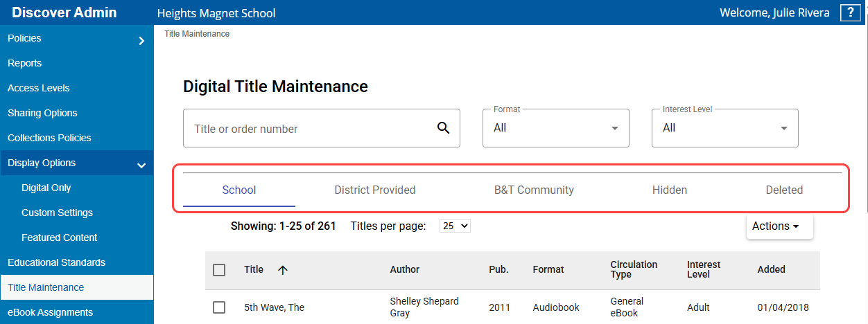The width and height of the screenshot is (868, 324).
Task: Click the Title Maintenance breadcrumb
Action: click(197, 33)
